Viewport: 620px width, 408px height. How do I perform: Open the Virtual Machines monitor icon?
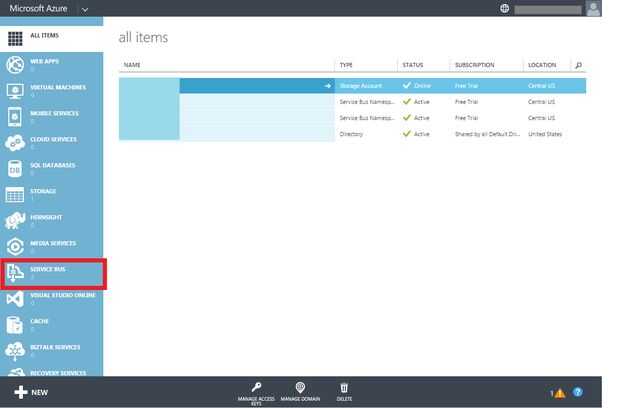tap(15, 91)
